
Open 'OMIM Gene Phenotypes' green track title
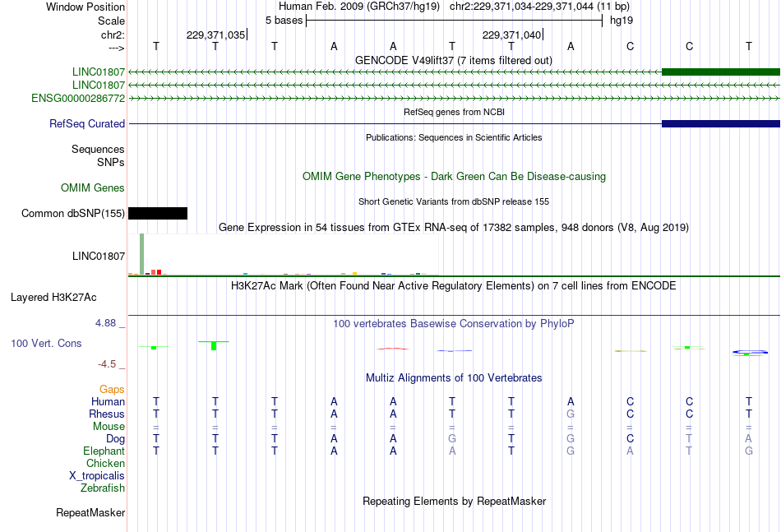(x=455, y=176)
